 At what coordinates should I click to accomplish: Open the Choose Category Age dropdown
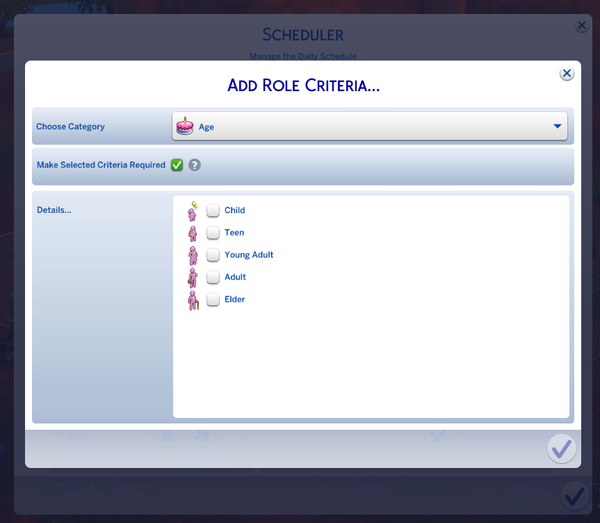pos(369,127)
